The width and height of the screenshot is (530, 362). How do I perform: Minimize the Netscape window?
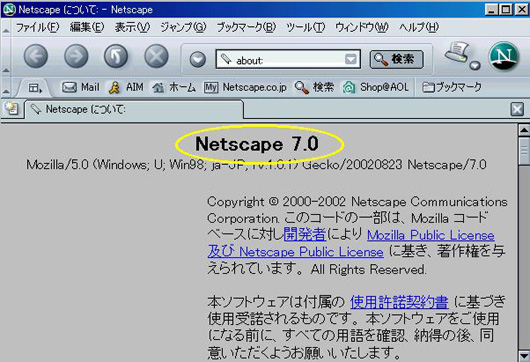tap(492, 9)
